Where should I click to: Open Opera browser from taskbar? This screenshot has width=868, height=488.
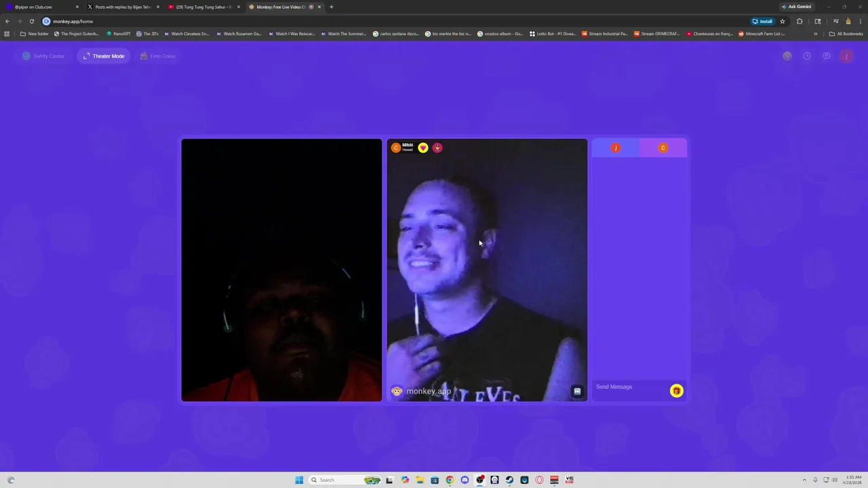[x=539, y=480]
